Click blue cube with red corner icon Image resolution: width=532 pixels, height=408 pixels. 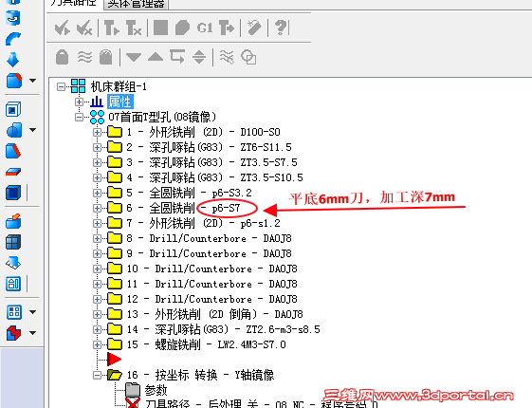pyautogui.click(x=14, y=81)
